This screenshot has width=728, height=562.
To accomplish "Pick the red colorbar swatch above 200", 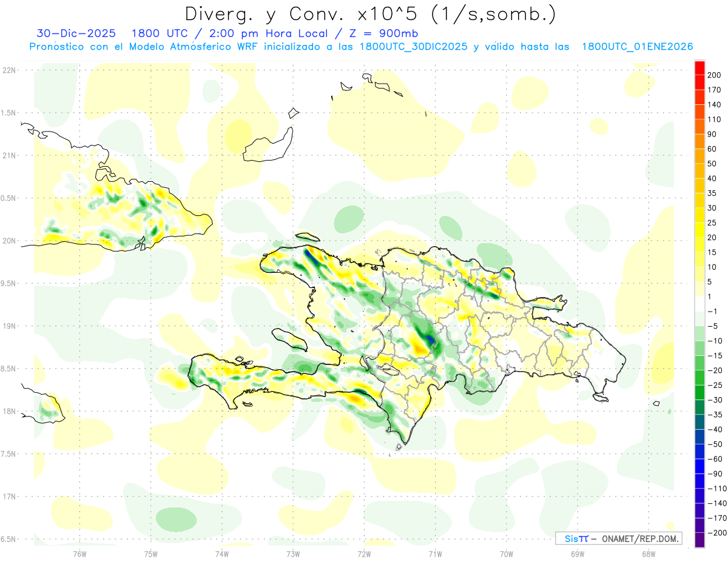I will [699, 68].
